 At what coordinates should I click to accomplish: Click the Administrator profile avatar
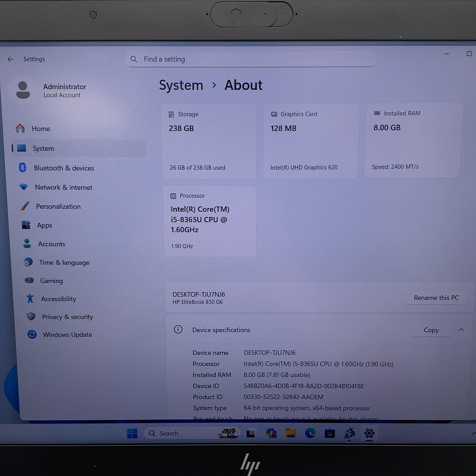coord(23,90)
